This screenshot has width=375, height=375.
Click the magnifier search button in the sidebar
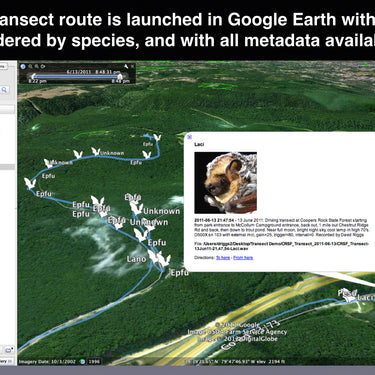coord(5,89)
